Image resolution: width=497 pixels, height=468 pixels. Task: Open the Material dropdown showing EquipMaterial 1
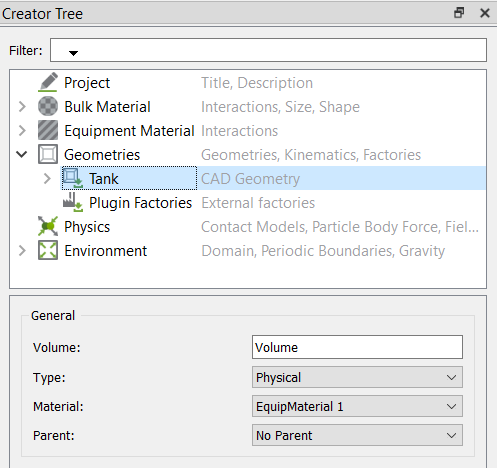tap(357, 406)
